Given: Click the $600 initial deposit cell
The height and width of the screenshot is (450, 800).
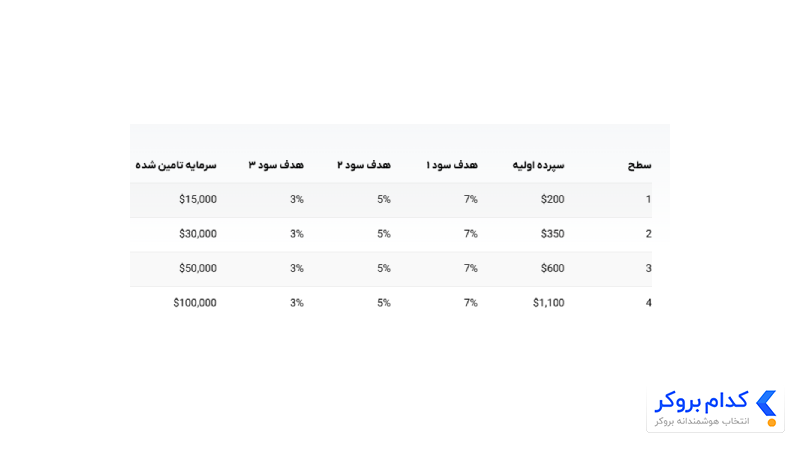Looking at the screenshot, I should point(553,268).
